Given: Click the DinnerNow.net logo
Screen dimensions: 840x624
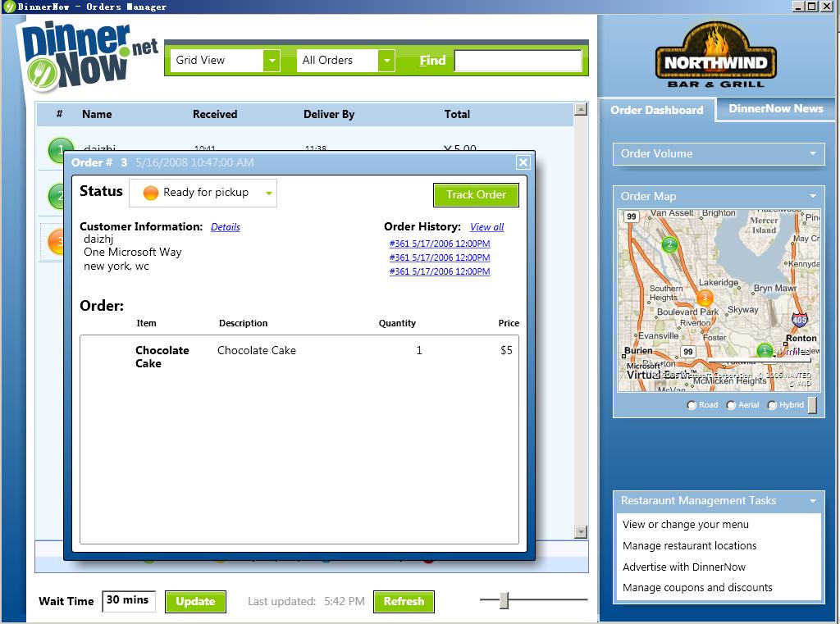Looking at the screenshot, I should click(89, 57).
